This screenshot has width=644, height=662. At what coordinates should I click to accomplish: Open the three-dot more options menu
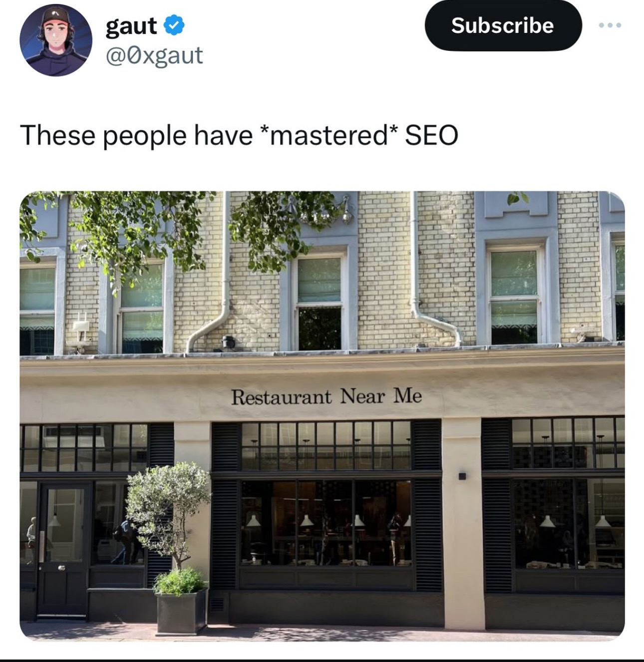click(611, 25)
